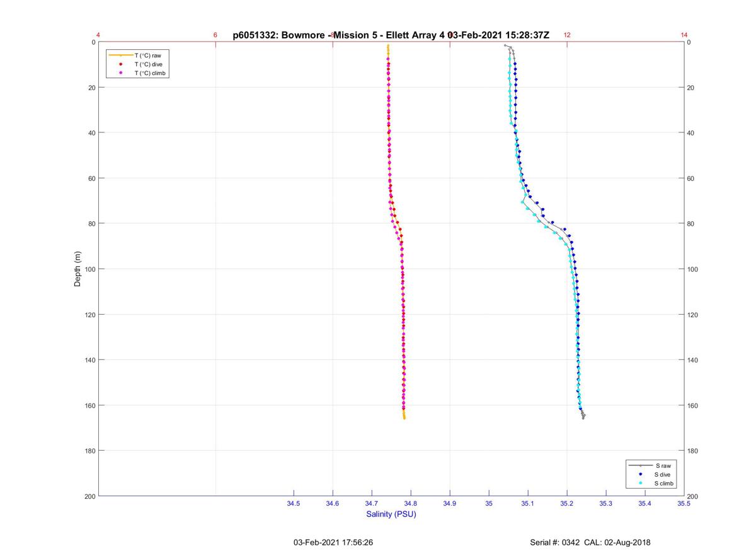Click salinity tick label 35.4
The height and width of the screenshot is (558, 756).
(x=645, y=504)
